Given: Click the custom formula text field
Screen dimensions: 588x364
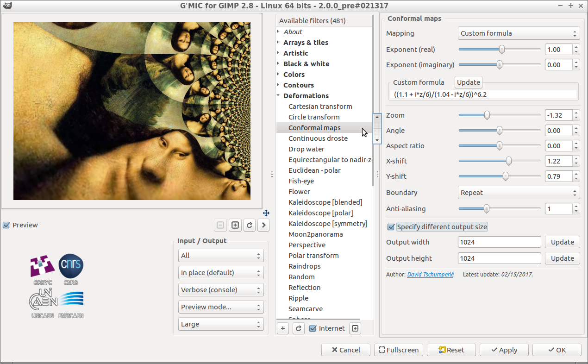Looking at the screenshot, I should [484, 94].
